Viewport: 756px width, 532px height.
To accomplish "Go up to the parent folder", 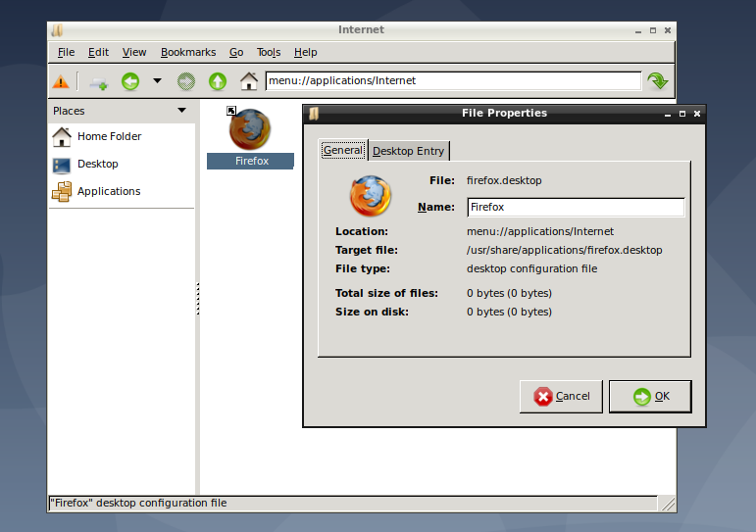I will click(218, 81).
